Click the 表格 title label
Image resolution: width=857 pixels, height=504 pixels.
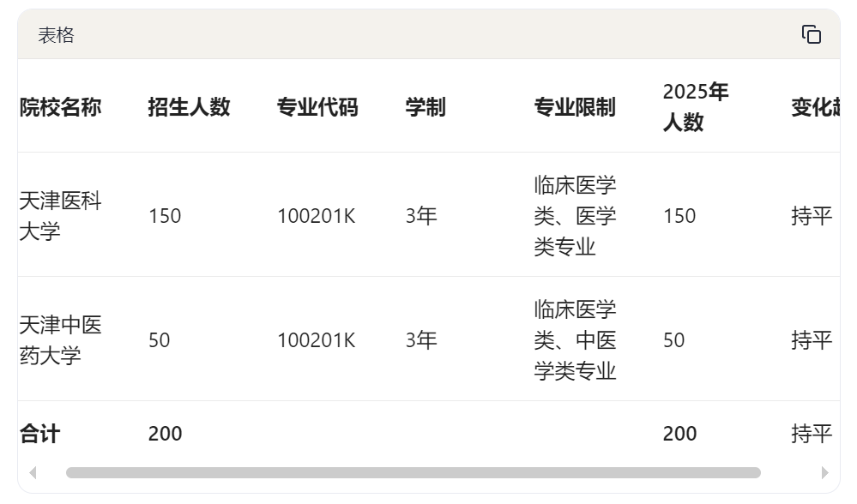[x=56, y=35]
